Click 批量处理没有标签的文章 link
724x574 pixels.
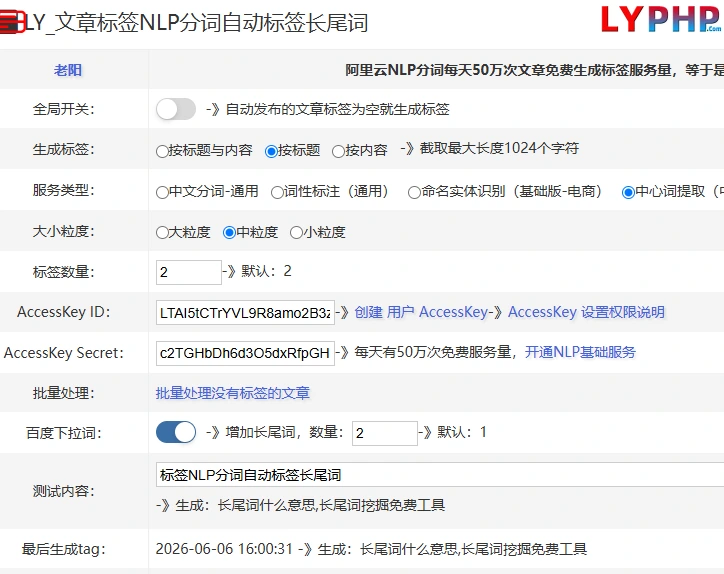click(233, 393)
